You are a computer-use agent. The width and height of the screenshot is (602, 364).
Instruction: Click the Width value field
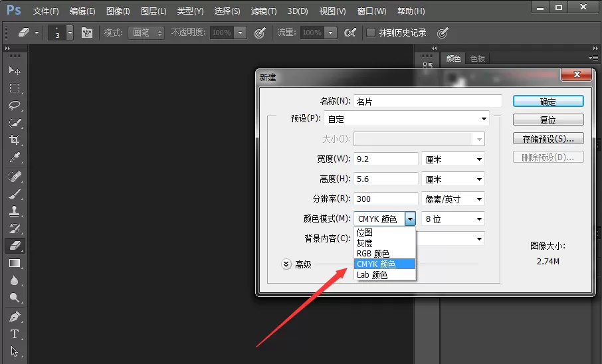coord(386,159)
